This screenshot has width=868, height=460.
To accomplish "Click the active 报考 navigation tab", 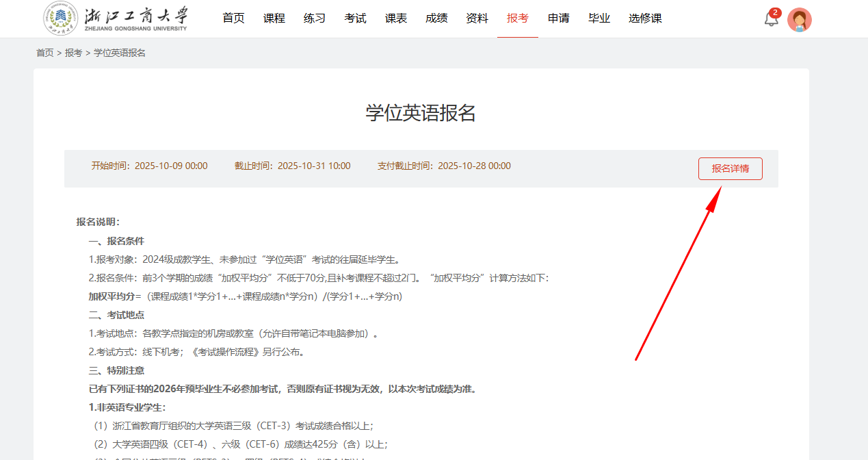I will coord(517,18).
